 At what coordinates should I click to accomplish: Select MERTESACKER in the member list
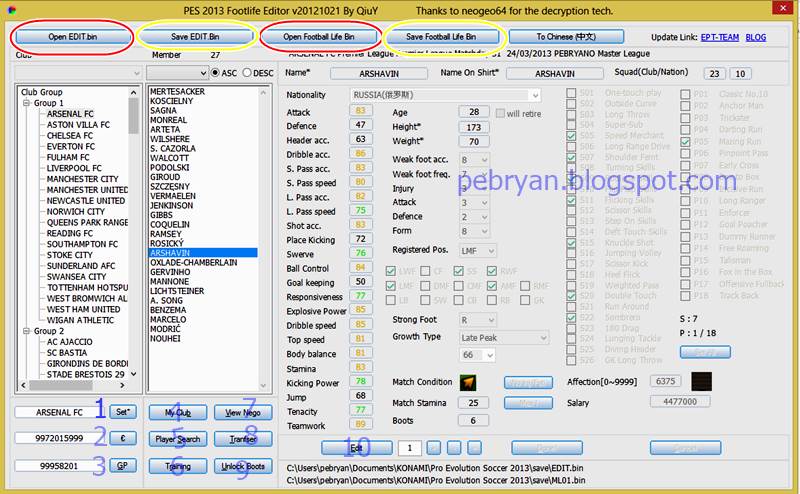(x=178, y=91)
